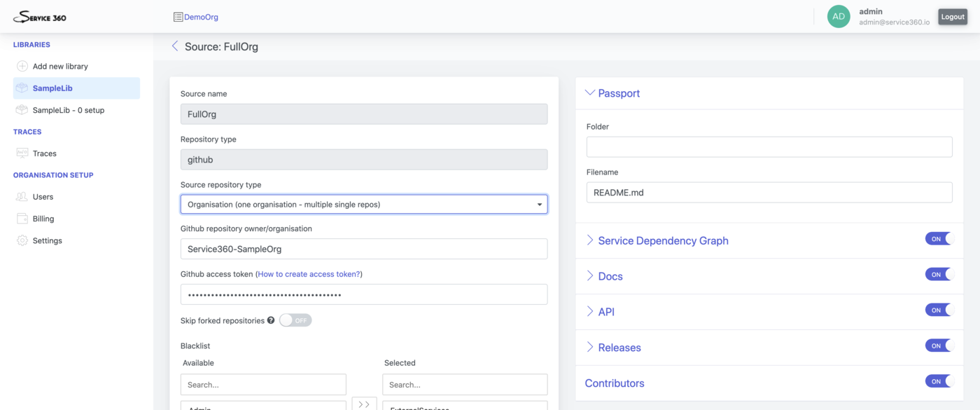The width and height of the screenshot is (980, 410).
Task: Go back using the back chevron
Action: 175,46
